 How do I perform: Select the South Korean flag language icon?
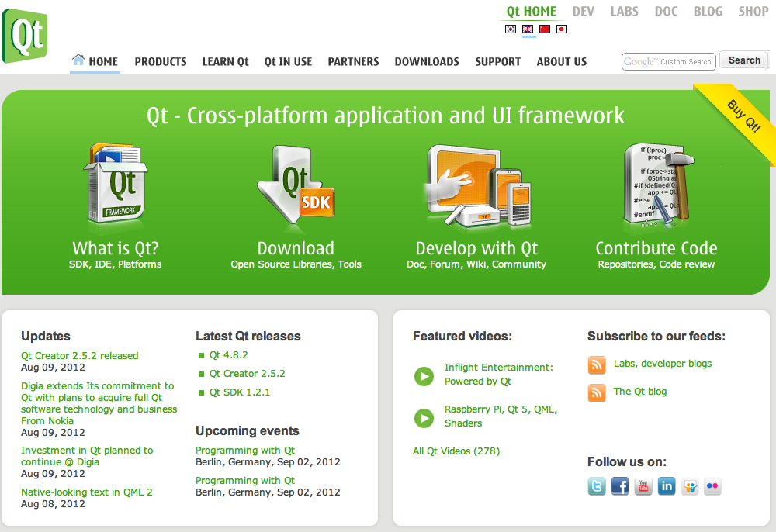pos(511,29)
